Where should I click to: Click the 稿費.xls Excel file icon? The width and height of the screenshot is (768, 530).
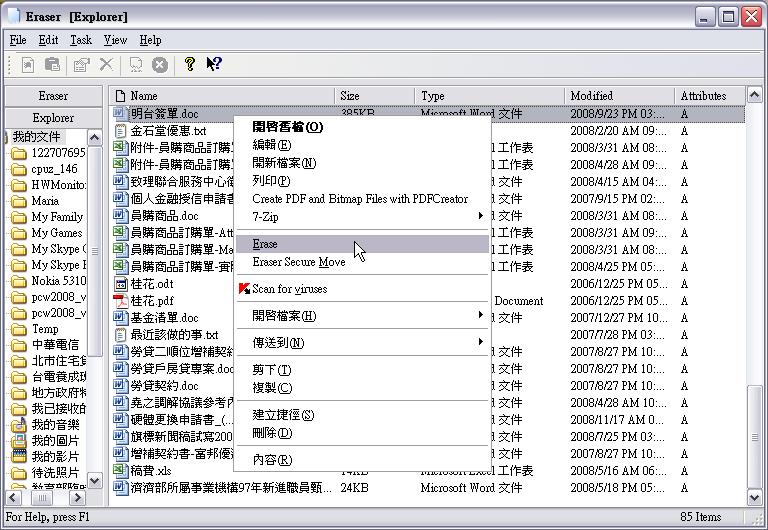tap(120, 470)
